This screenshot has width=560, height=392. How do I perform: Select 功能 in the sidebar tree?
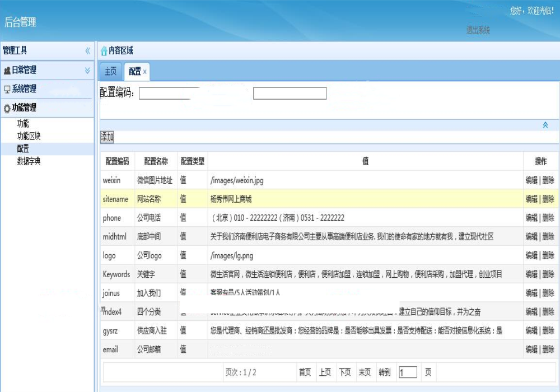pyautogui.click(x=23, y=124)
